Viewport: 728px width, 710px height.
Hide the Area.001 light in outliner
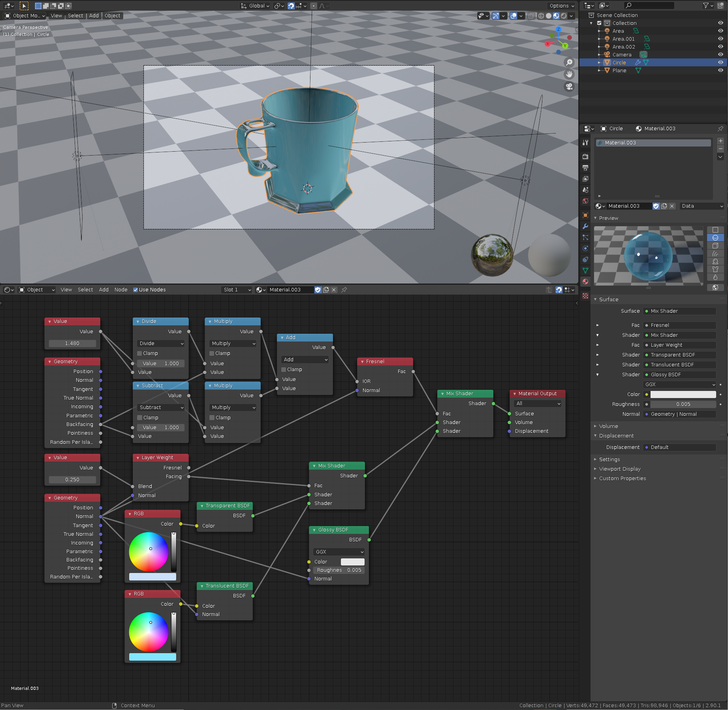pyautogui.click(x=720, y=39)
